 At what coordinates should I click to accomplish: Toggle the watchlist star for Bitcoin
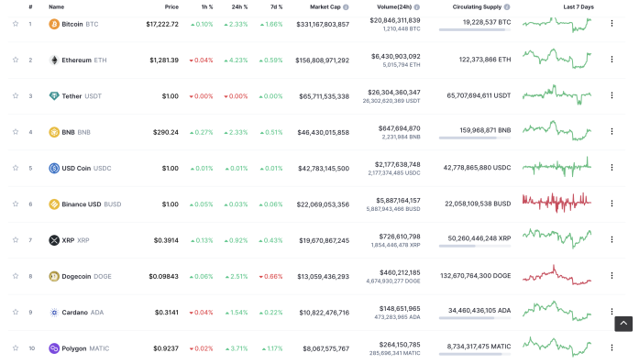click(16, 24)
